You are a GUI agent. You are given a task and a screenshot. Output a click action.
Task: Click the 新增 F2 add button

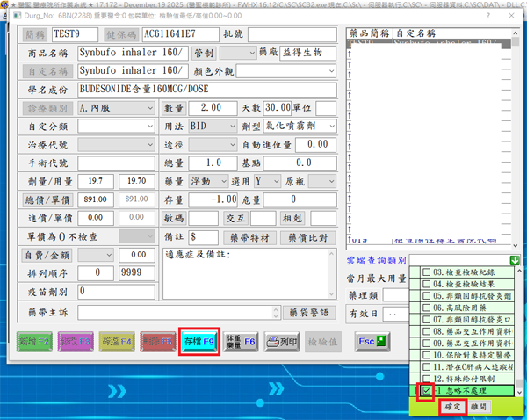point(32,340)
